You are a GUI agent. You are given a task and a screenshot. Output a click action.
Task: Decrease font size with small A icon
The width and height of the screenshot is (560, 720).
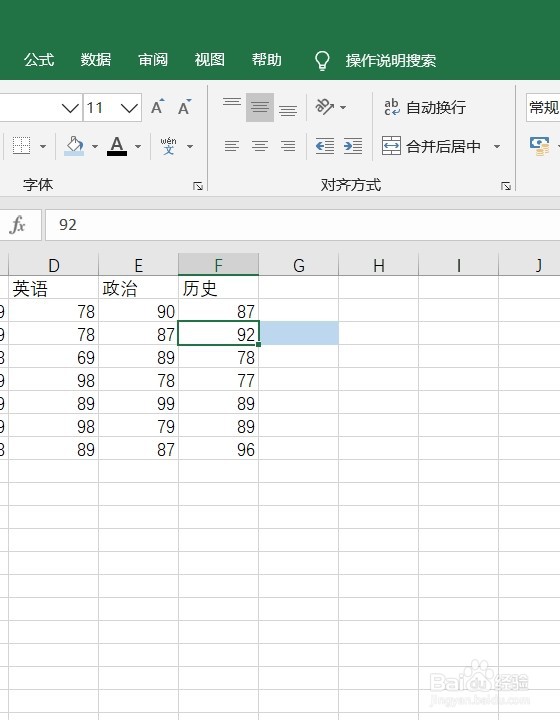pyautogui.click(x=185, y=107)
